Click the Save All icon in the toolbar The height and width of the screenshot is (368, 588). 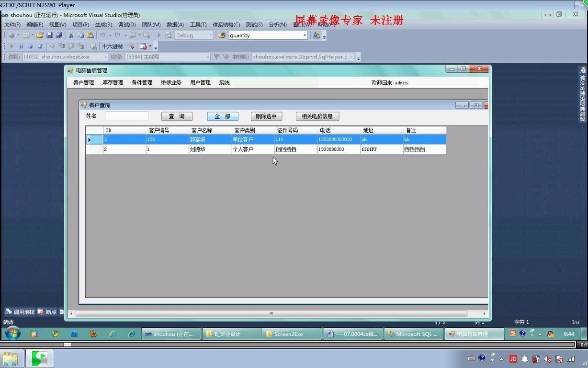[59, 35]
